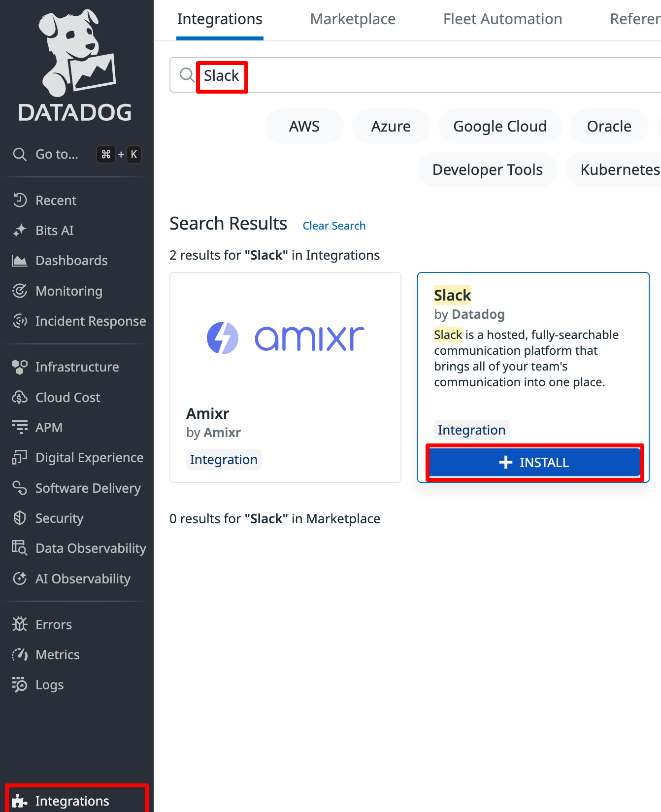This screenshot has width=661, height=812.
Task: Open the Slack integration card title
Action: pyautogui.click(x=453, y=295)
